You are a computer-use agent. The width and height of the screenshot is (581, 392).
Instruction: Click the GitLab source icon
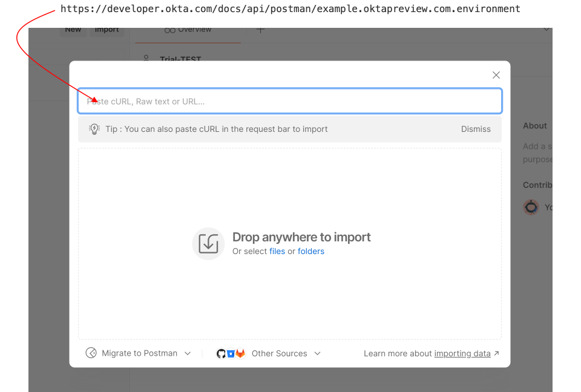(x=240, y=353)
